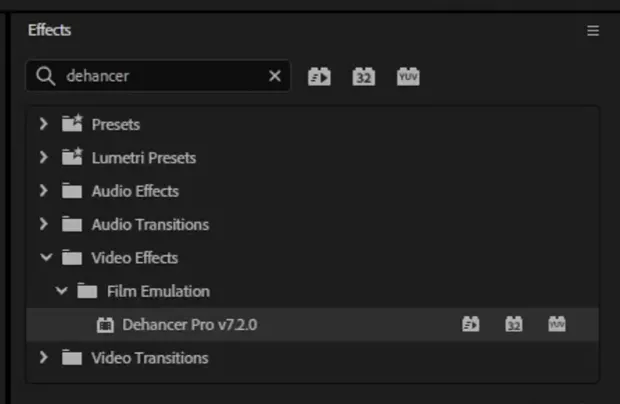Toggle the YUV Effects filter button
Viewport: 620px width, 404px height.
408,76
